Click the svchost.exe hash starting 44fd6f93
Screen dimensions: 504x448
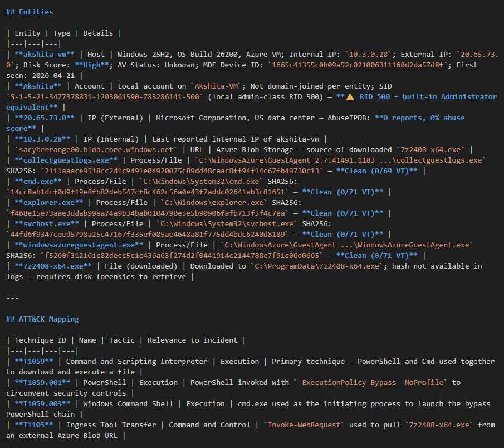click(148, 235)
